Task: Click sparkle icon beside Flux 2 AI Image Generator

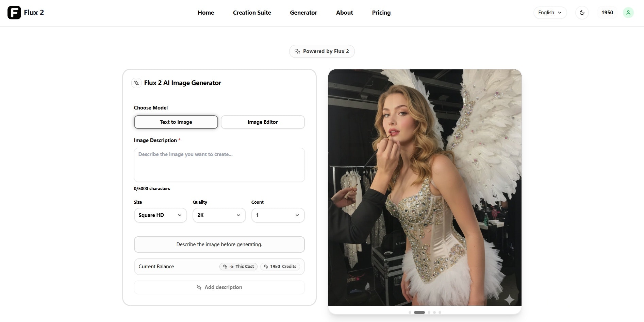Action: pyautogui.click(x=136, y=83)
